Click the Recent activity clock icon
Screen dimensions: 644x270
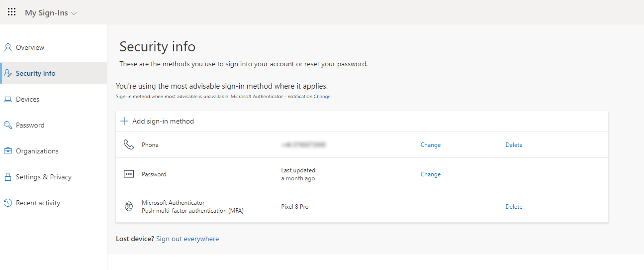tap(8, 203)
